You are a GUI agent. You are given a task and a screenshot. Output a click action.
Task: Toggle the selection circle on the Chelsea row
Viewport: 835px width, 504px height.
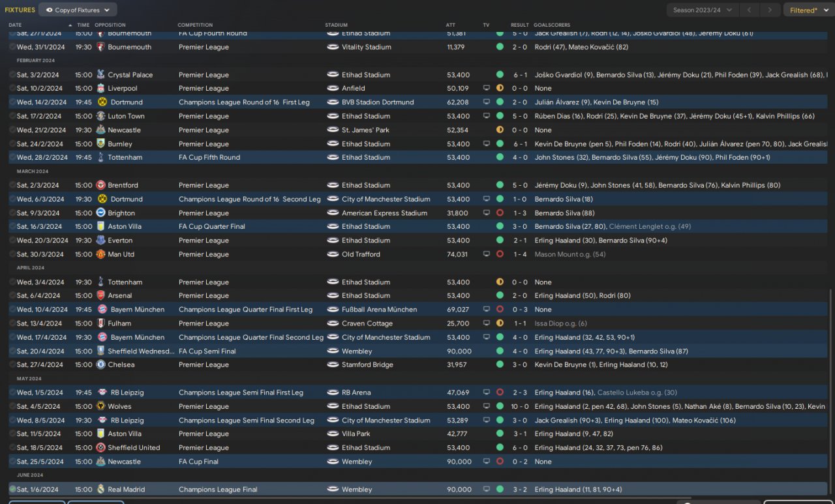(x=12, y=365)
